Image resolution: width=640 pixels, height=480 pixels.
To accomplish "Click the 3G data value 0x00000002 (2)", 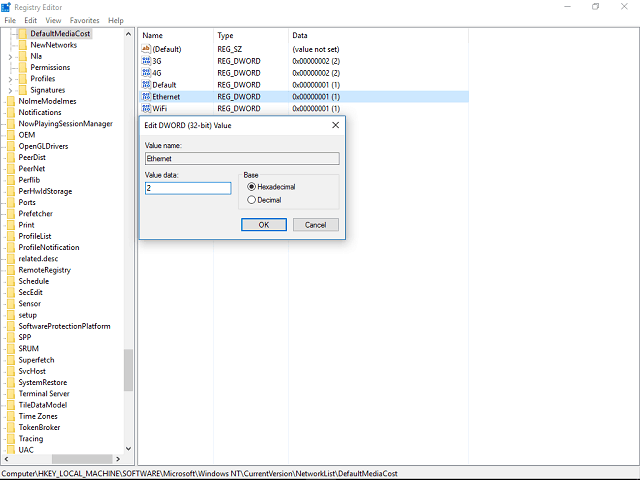I will (x=316, y=61).
